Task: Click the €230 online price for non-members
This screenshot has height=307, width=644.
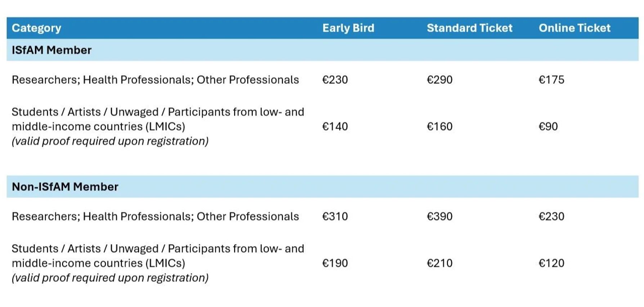Action: (551, 216)
